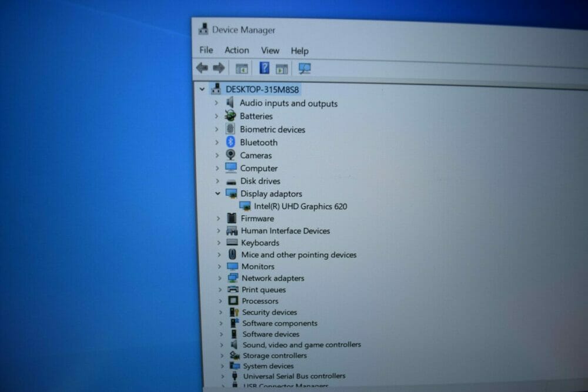
Task: Select Human Interface Devices
Action: coord(285,231)
